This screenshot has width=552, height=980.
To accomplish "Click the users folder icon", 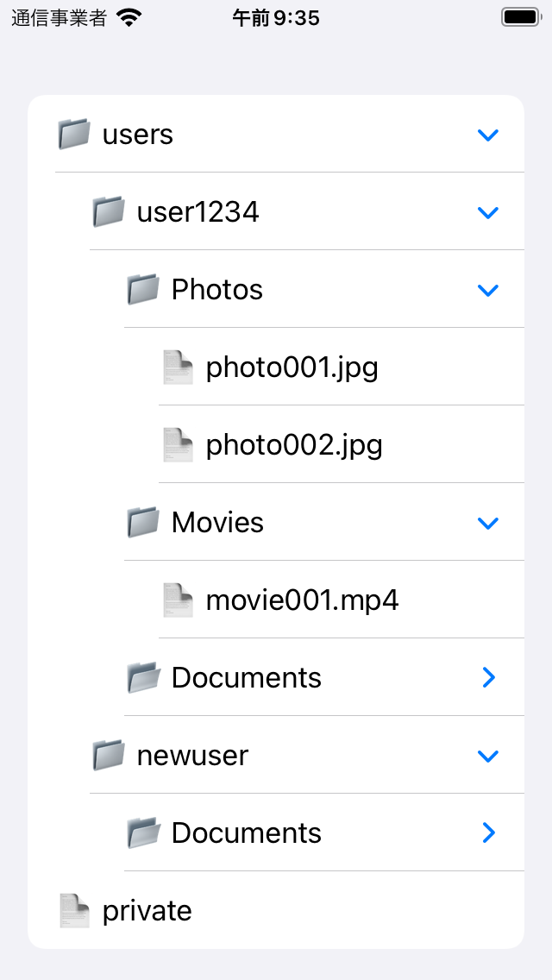I will pyautogui.click(x=74, y=135).
